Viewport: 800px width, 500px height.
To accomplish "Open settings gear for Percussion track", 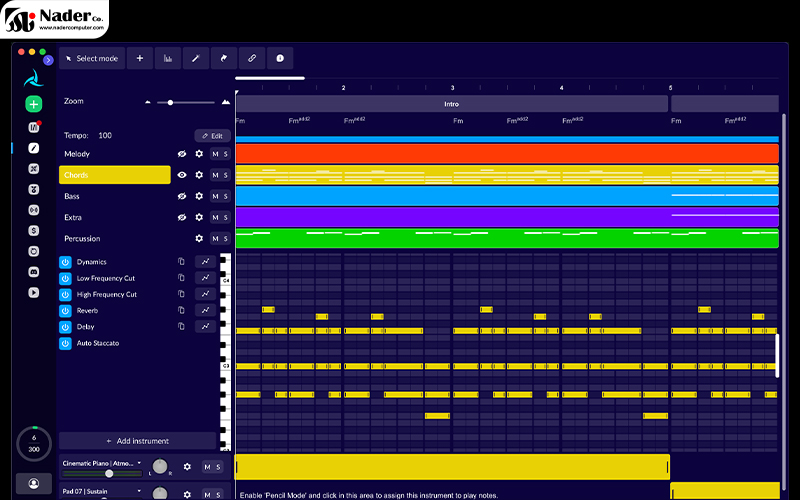I will pos(199,238).
